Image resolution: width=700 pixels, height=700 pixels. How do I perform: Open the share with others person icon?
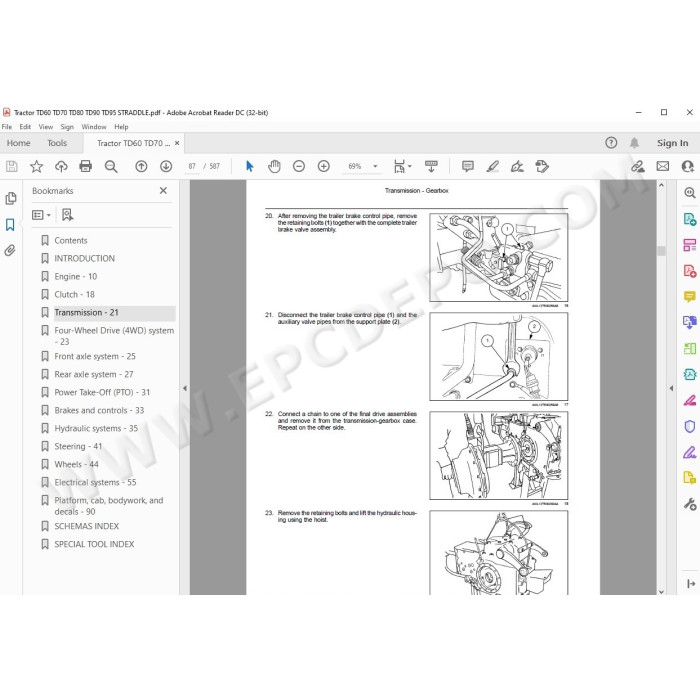point(688,167)
